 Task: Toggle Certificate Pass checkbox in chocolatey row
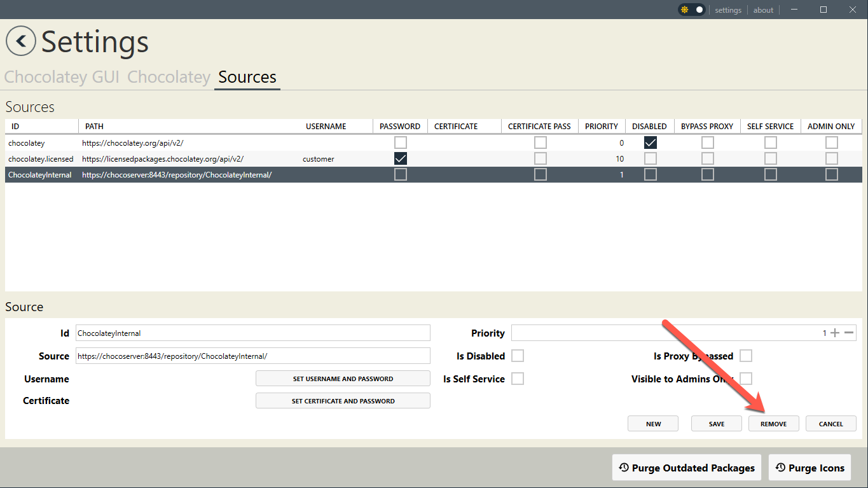pos(540,143)
